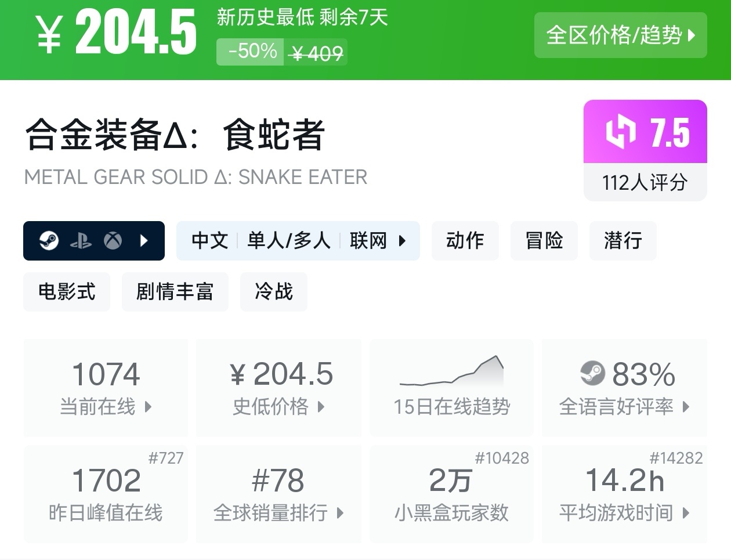Screen dimensions: 731x560
Task: Click the PlayStation platform icon
Action: click(x=81, y=241)
